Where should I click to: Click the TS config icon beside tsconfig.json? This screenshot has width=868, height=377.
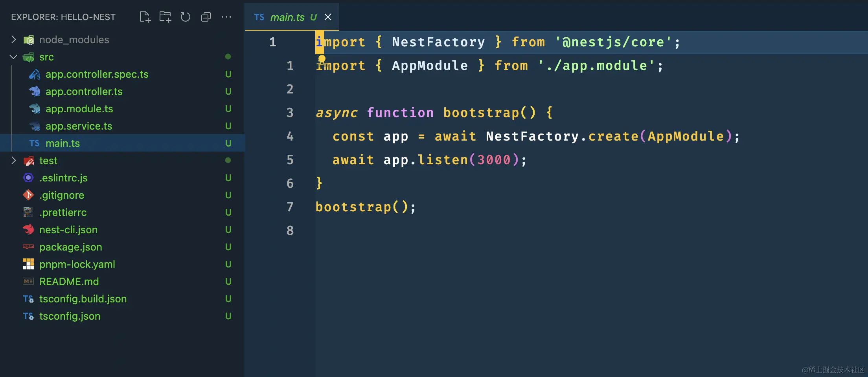coord(28,316)
